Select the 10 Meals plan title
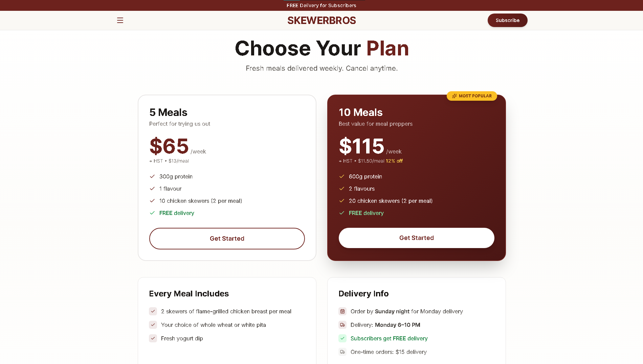 click(x=360, y=113)
